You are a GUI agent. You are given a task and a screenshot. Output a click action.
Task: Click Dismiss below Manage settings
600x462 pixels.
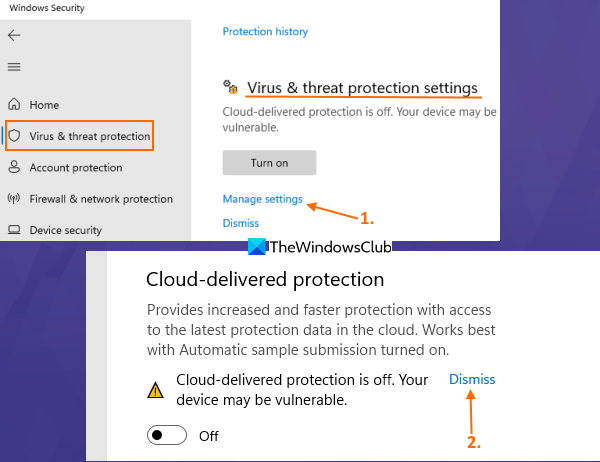(x=240, y=223)
